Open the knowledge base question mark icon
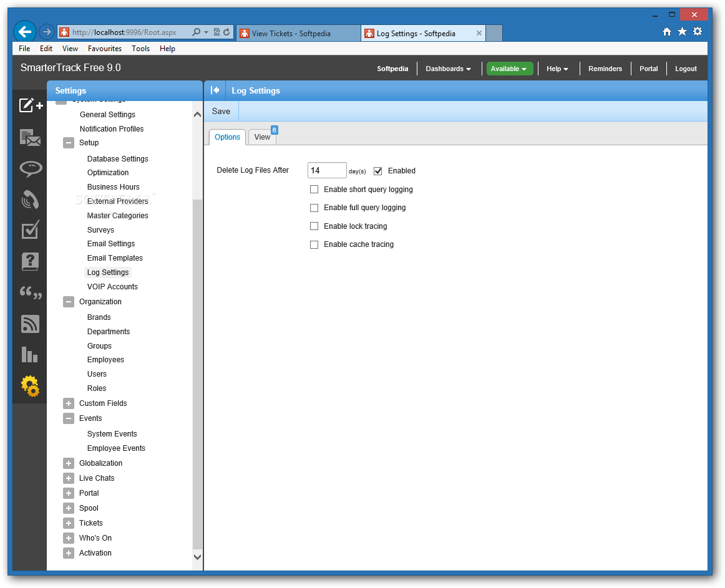The height and width of the screenshot is (588, 725). tap(30, 262)
